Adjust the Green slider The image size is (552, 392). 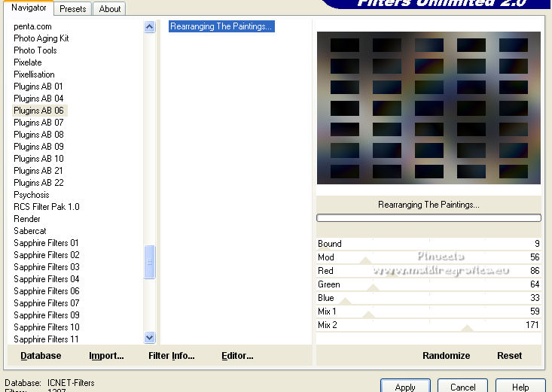(428, 284)
